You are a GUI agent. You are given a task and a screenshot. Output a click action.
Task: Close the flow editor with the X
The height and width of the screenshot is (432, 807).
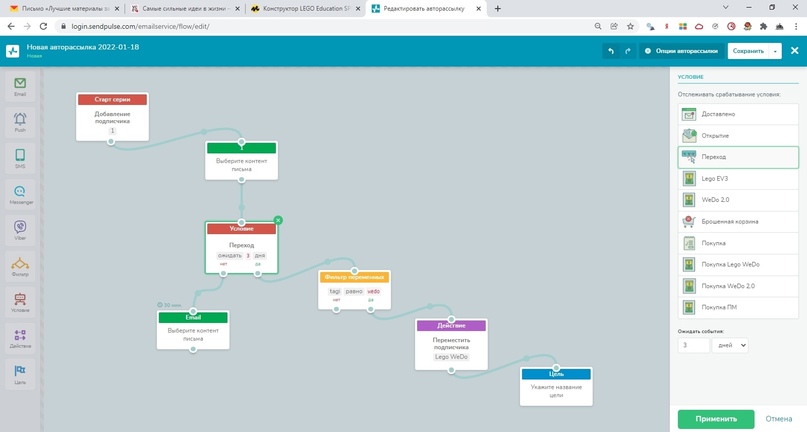point(795,50)
